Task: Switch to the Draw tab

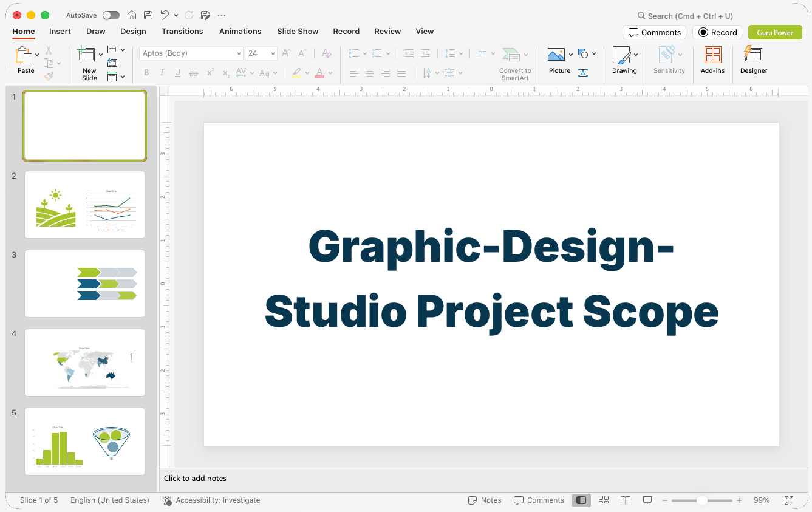Action: coord(96,32)
